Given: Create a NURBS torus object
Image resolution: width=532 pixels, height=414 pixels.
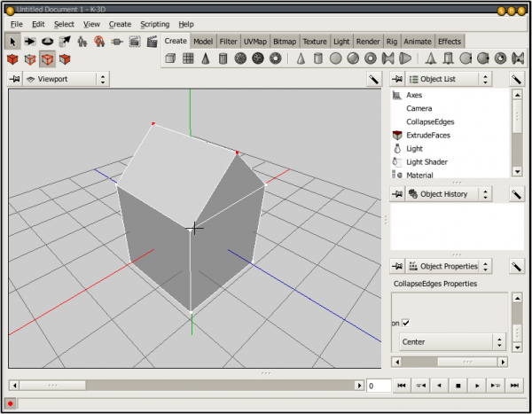Looking at the screenshot, I should tap(500, 59).
